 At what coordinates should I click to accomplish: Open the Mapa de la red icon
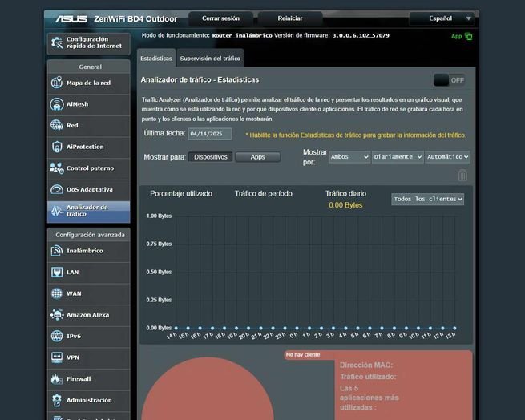point(57,83)
